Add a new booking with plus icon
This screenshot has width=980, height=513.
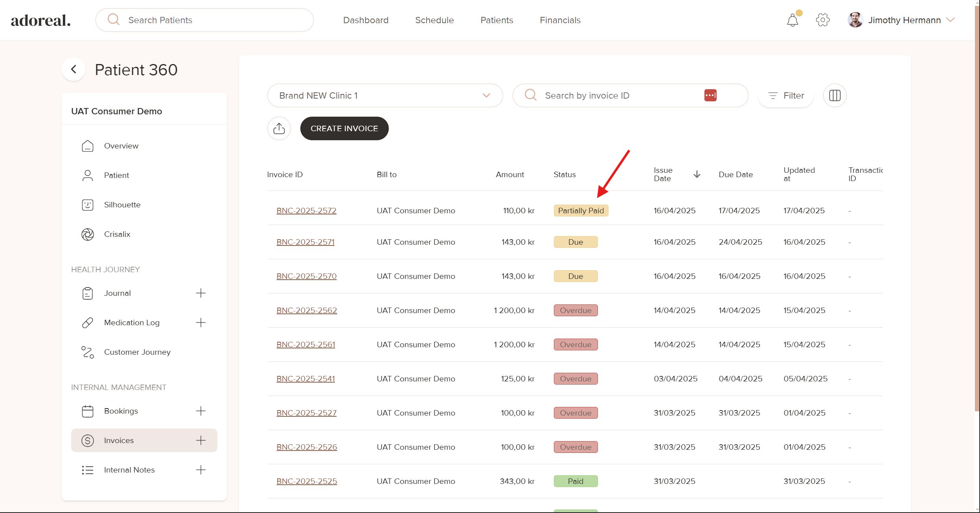coord(200,411)
